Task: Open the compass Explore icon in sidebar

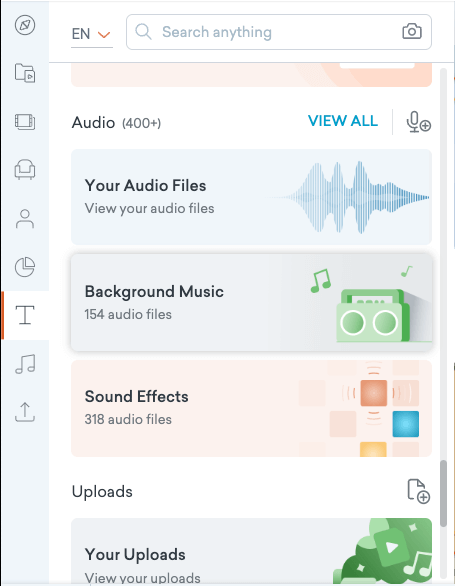Action: pyautogui.click(x=25, y=25)
